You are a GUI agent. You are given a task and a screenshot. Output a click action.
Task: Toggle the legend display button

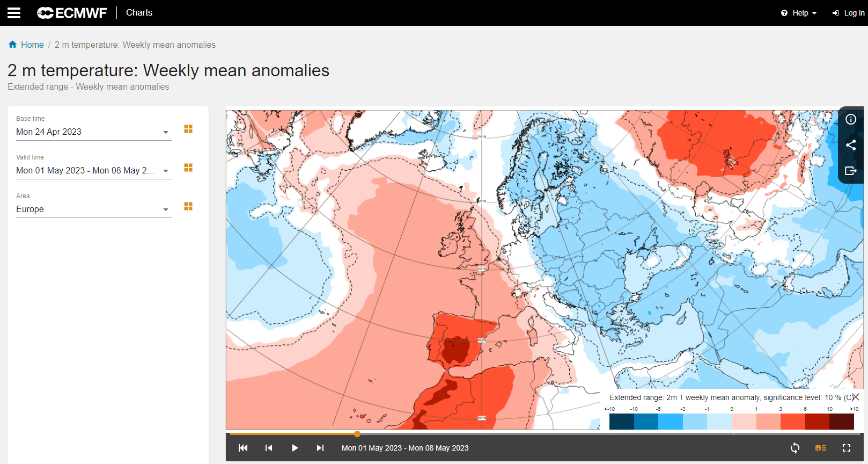(821, 448)
